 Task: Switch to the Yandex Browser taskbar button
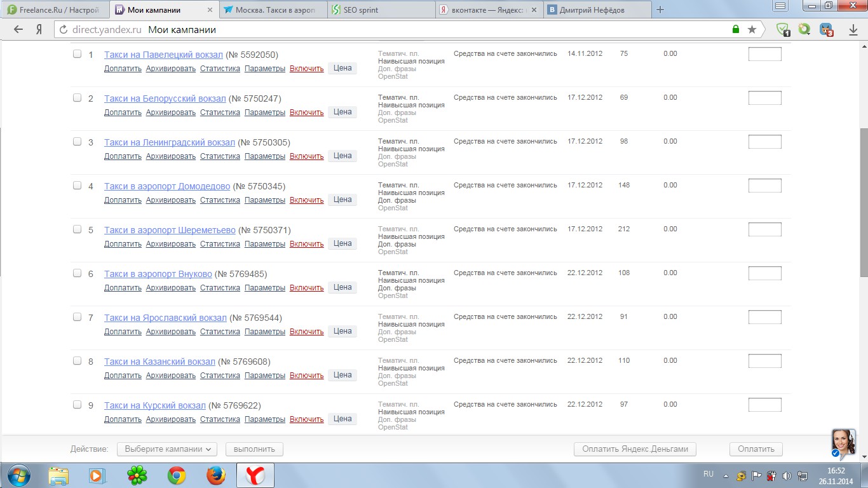click(x=255, y=475)
